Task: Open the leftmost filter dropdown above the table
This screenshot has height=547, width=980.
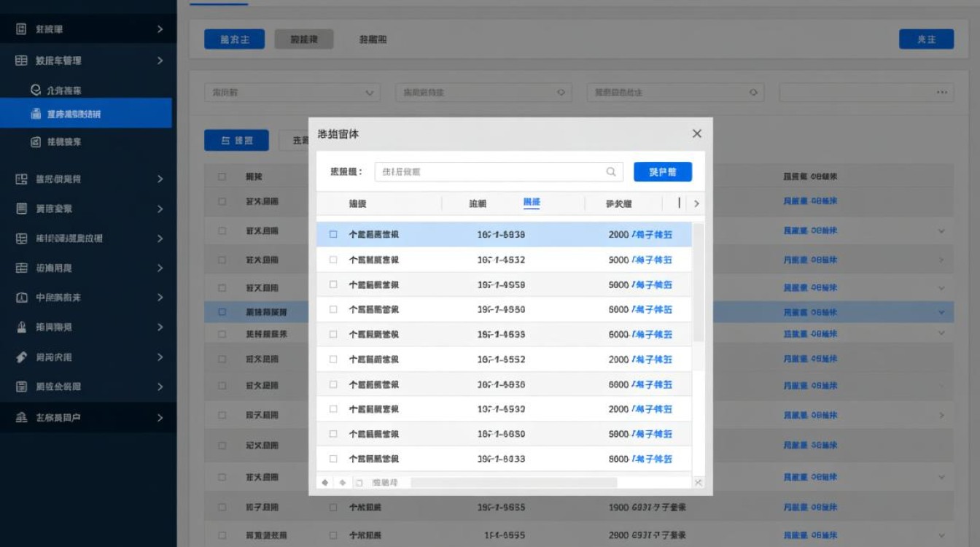Action: (x=292, y=92)
